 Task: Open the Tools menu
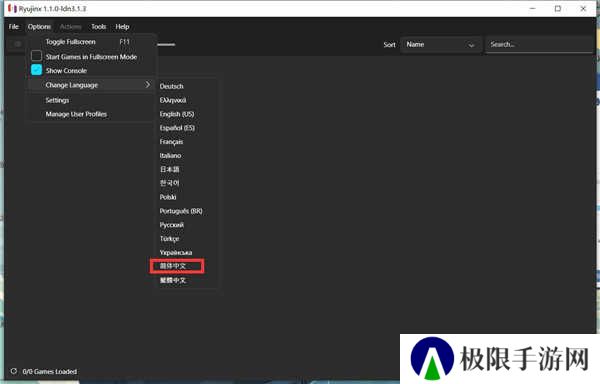click(98, 26)
